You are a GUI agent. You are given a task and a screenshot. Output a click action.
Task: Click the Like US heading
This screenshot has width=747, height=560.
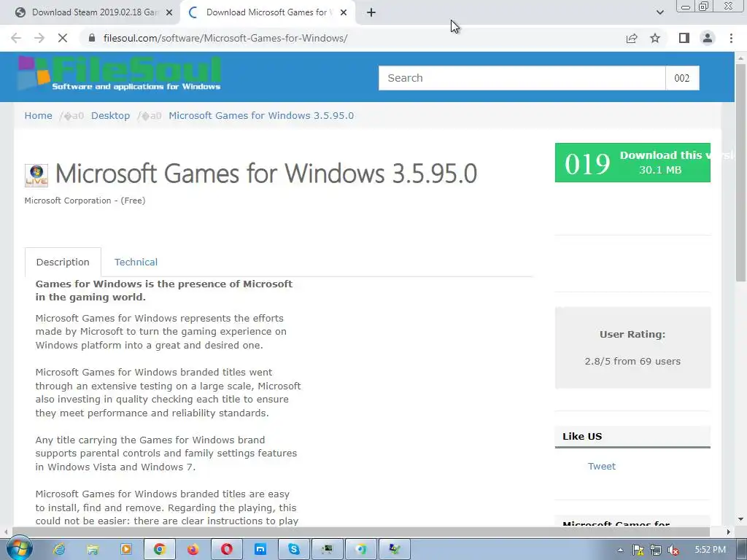(582, 436)
